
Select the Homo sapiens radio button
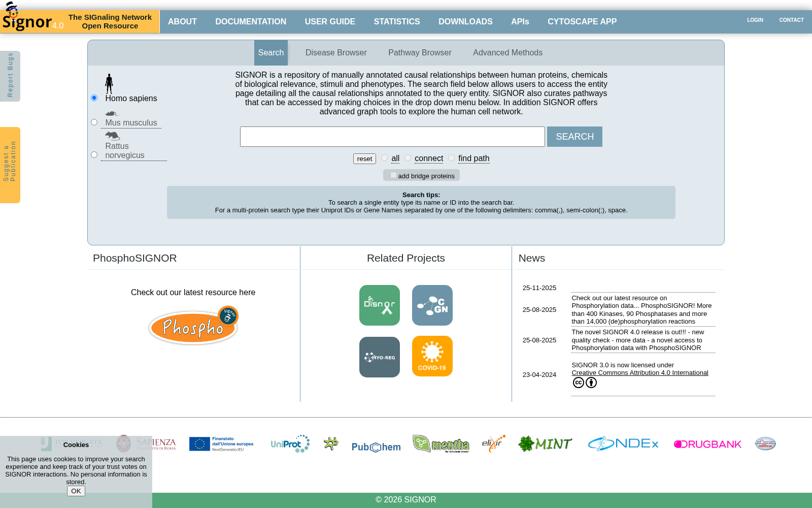(x=94, y=98)
